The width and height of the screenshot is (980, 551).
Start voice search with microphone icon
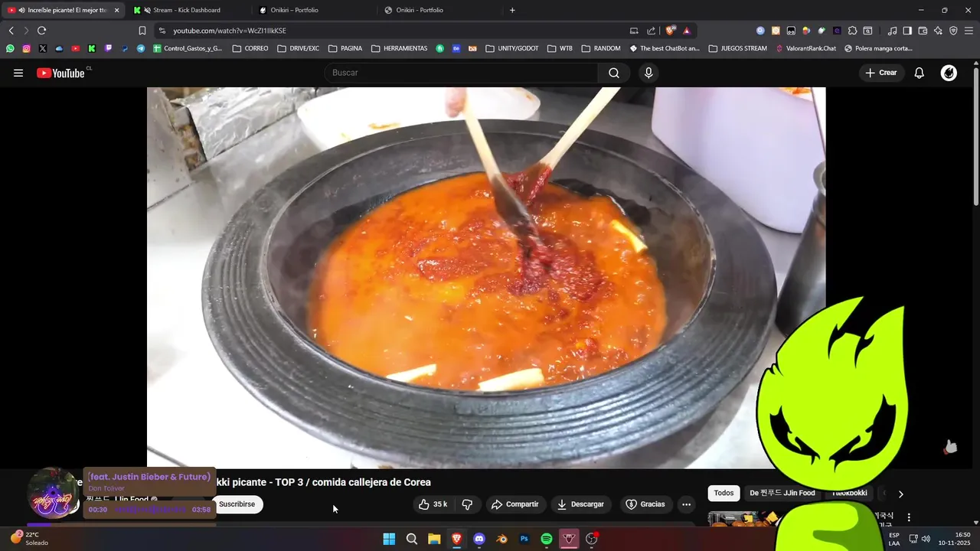click(x=648, y=73)
